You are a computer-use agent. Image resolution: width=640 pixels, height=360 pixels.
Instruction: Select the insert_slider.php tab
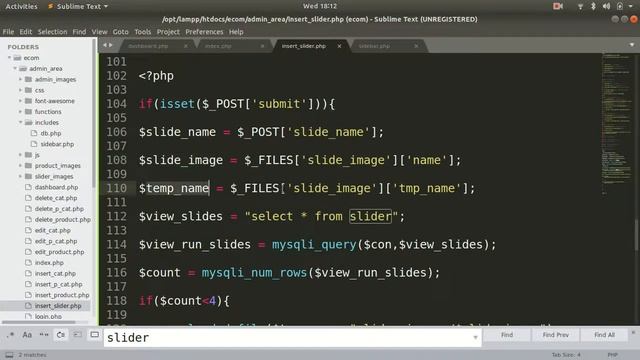coord(304,46)
